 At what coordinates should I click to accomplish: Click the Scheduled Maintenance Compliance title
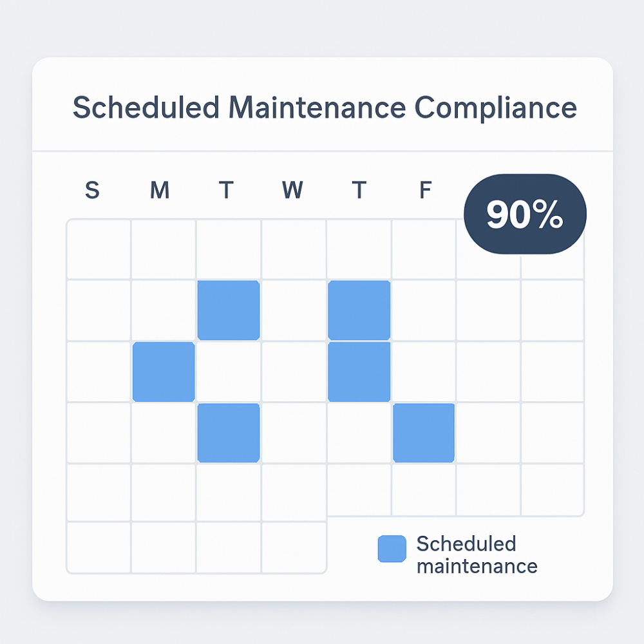pos(325,108)
